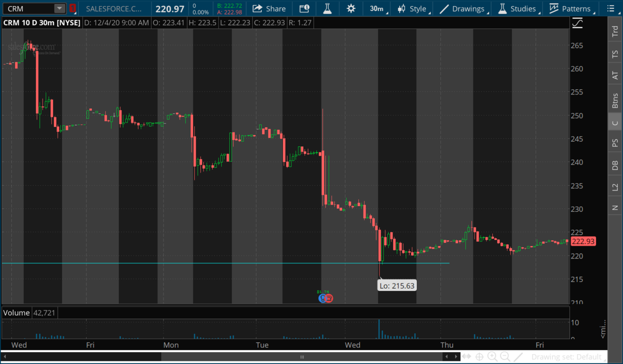Click the Volume study label
623x364 pixels.
click(x=16, y=313)
